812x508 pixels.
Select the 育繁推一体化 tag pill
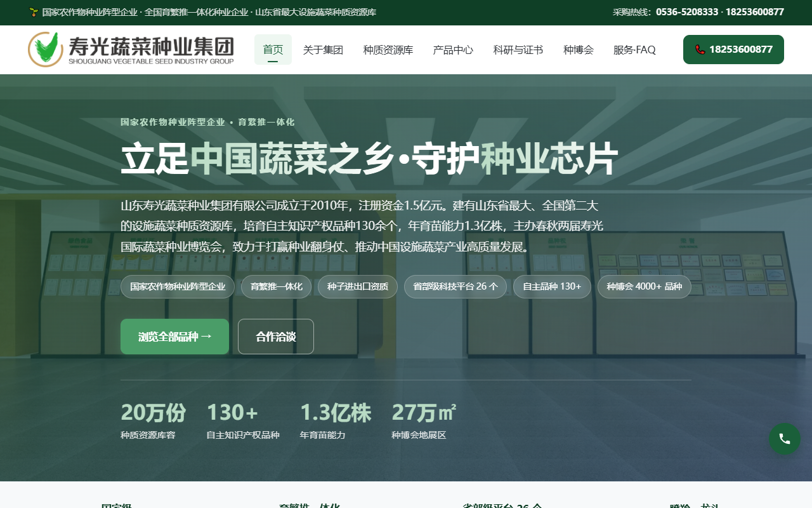276,286
